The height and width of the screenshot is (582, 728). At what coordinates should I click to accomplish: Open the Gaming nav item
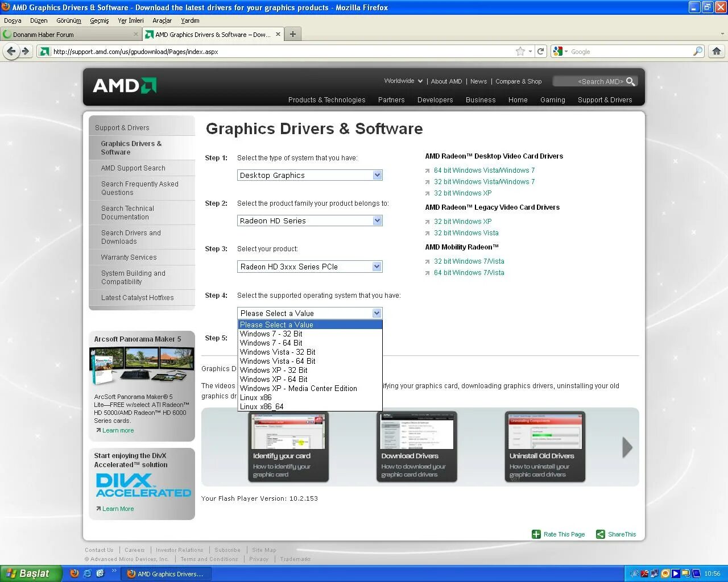coord(552,99)
